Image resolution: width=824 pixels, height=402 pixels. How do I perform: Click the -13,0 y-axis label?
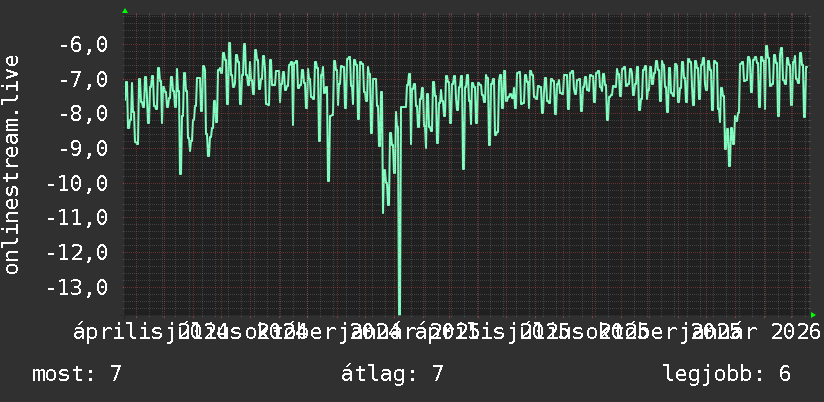77,287
